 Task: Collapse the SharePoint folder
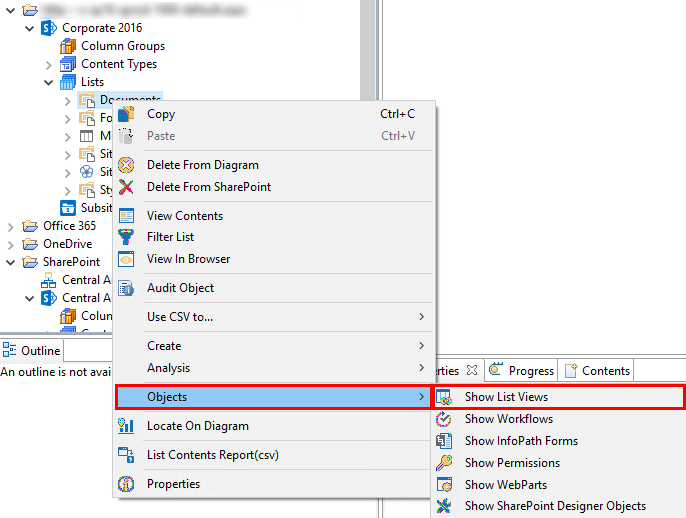(11, 262)
